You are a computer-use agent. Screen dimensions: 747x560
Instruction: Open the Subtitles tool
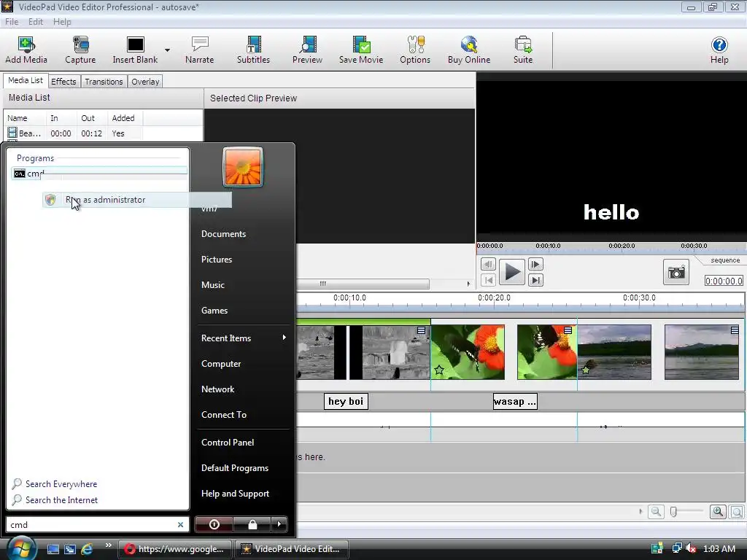pyautogui.click(x=253, y=50)
